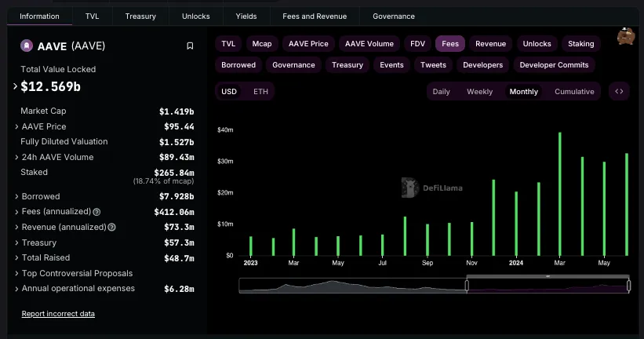644x339 pixels.
Task: Click the March 2024 fees bar
Action: pos(560,194)
